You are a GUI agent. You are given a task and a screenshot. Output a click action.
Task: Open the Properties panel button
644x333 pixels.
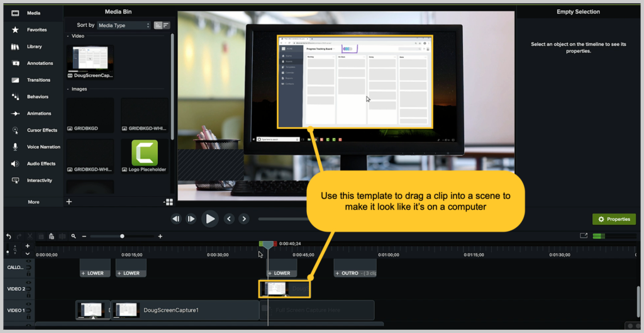point(614,219)
